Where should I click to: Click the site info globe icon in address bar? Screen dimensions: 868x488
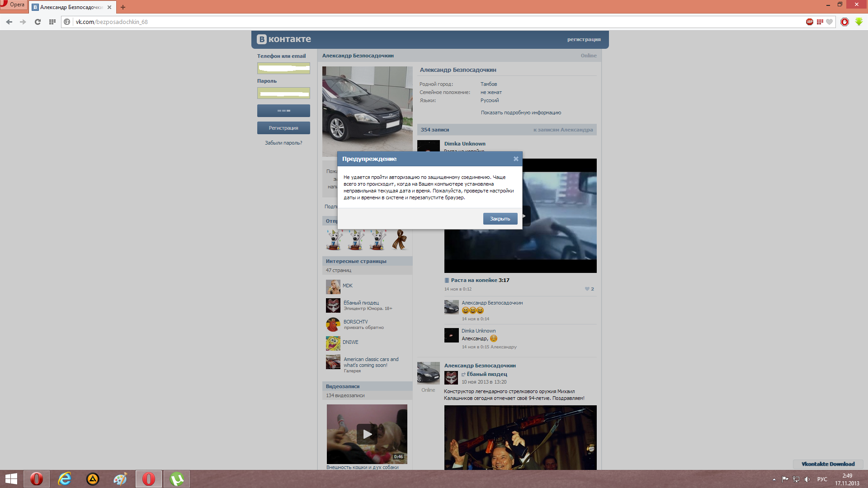point(67,22)
